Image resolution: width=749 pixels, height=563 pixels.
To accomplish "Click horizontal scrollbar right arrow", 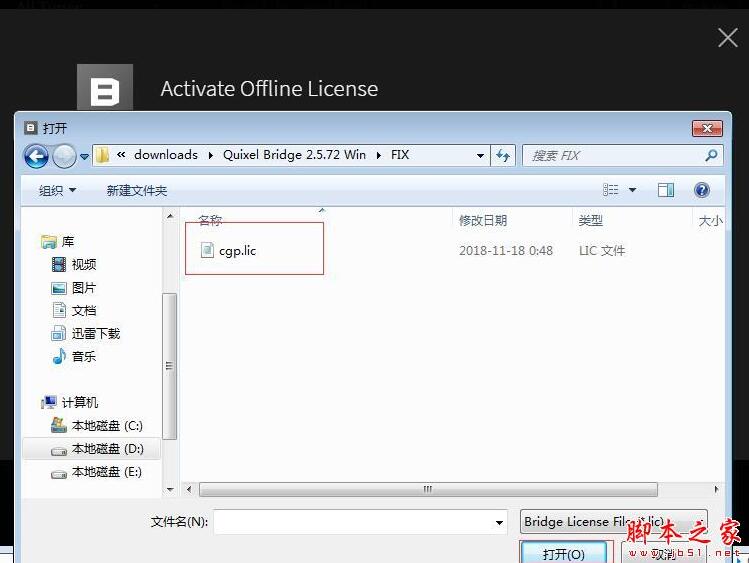I will point(716,489).
